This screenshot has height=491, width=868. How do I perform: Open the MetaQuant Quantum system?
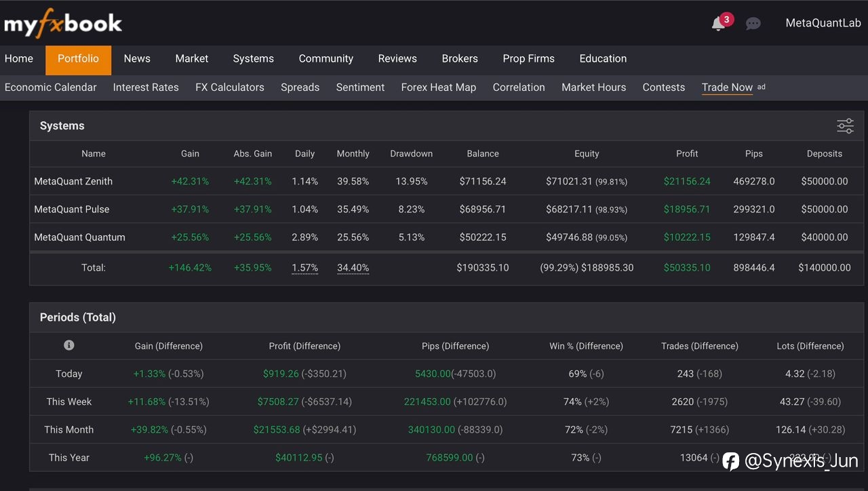(x=79, y=237)
